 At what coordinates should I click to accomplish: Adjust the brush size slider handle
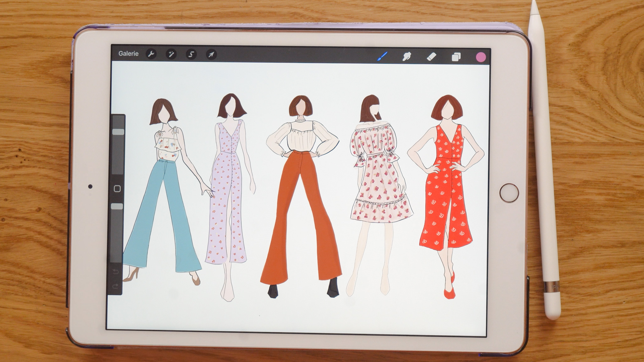pyautogui.click(x=118, y=132)
